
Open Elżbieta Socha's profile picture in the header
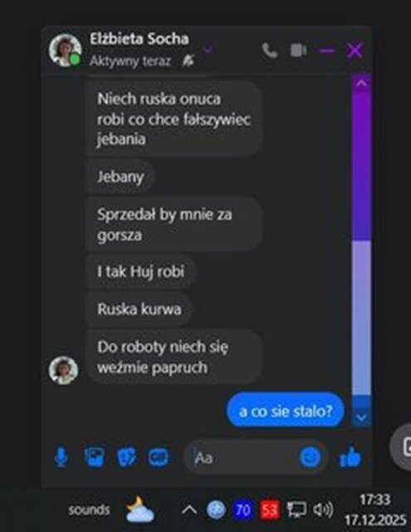[65, 50]
